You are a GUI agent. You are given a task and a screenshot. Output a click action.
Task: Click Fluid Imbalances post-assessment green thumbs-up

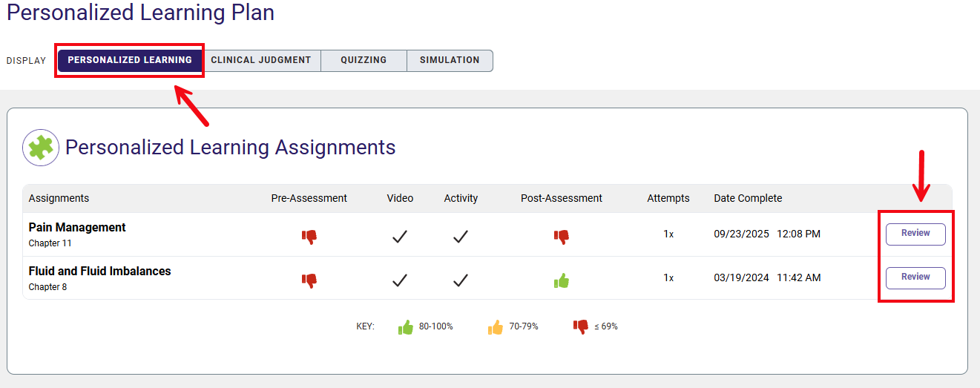click(x=562, y=280)
